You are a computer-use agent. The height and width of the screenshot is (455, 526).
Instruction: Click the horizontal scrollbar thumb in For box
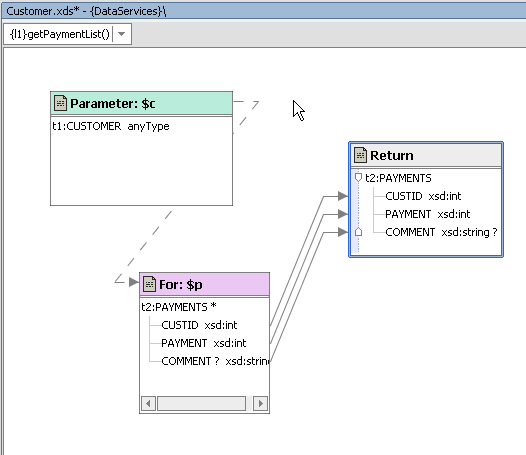point(202,403)
